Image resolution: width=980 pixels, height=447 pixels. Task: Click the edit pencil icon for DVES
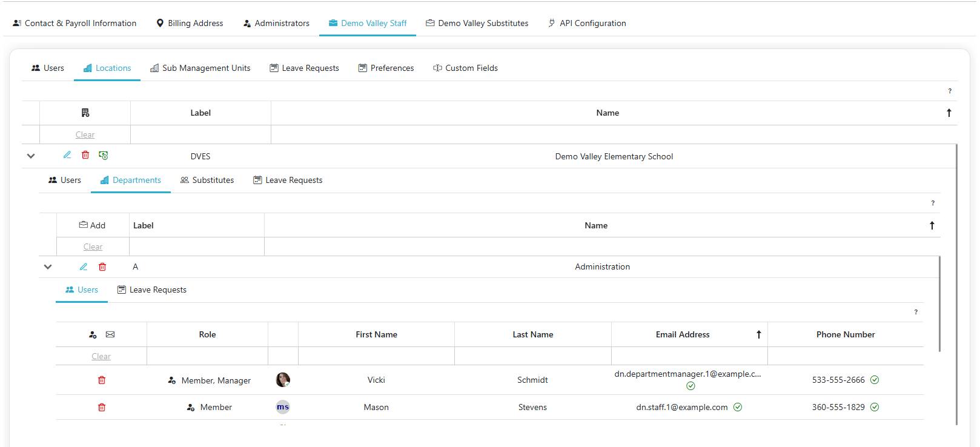(x=67, y=155)
